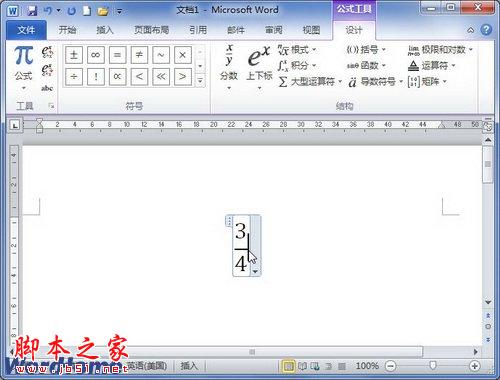Save the document from quick access
The width and height of the screenshot is (500, 380).
click(x=32, y=11)
